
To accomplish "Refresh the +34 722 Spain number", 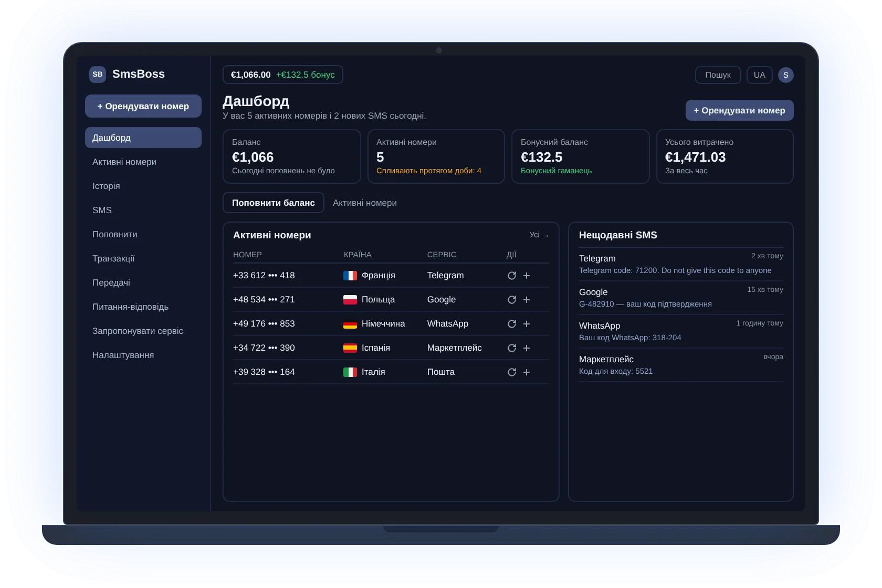I will 512,348.
